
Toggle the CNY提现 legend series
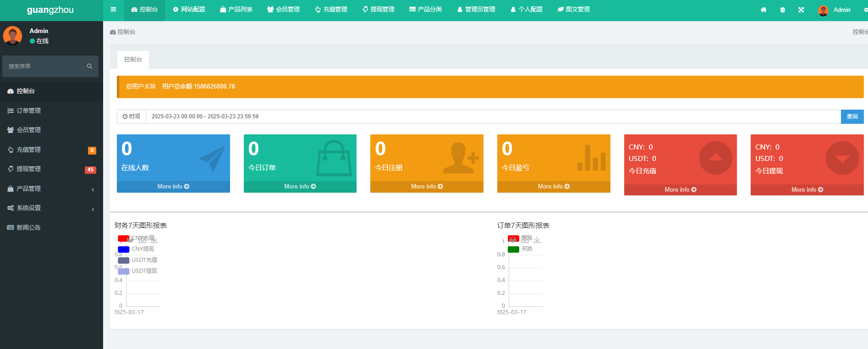click(x=137, y=249)
